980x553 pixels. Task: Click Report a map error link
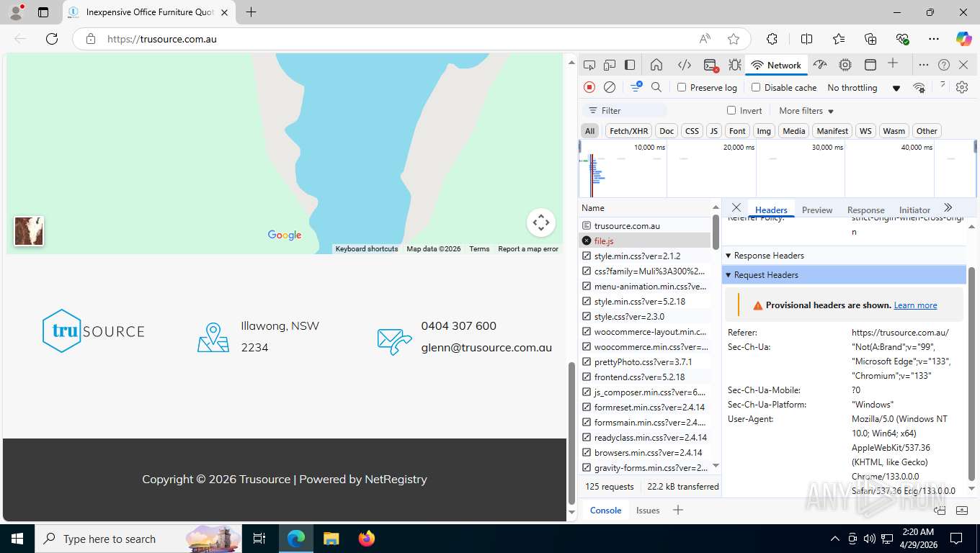click(528, 248)
